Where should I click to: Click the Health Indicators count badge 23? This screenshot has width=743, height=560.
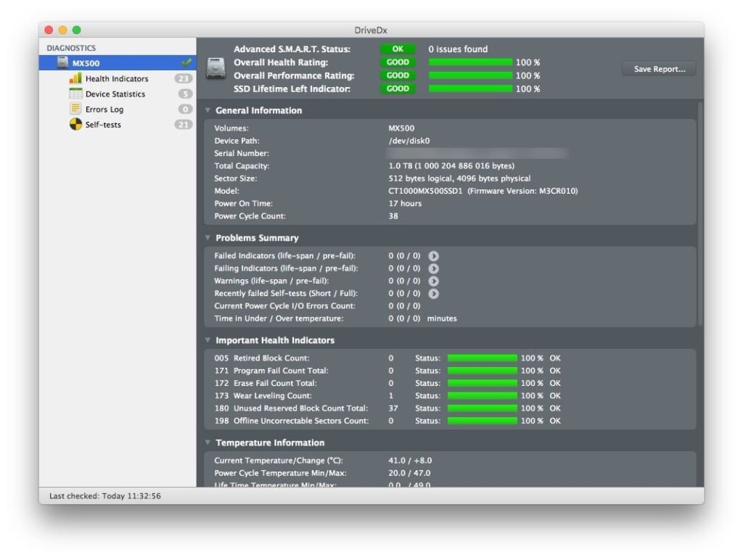184,78
